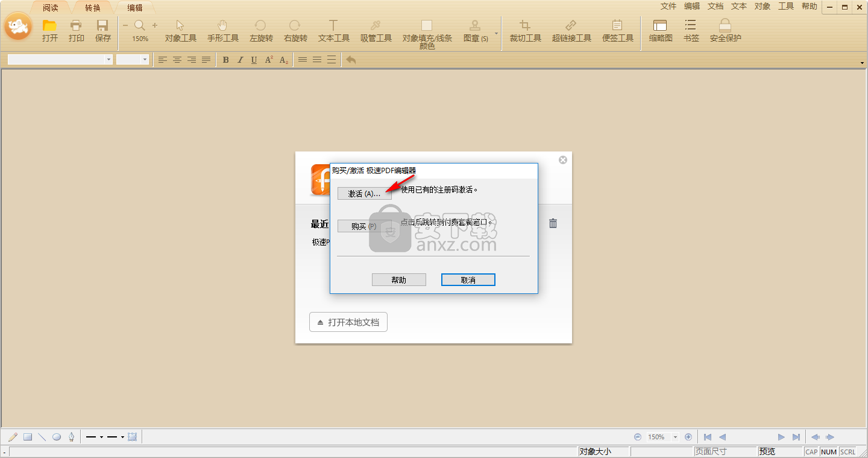The image size is (868, 458).
Task: Select the 裁切工具 crop tool
Action: (526, 30)
